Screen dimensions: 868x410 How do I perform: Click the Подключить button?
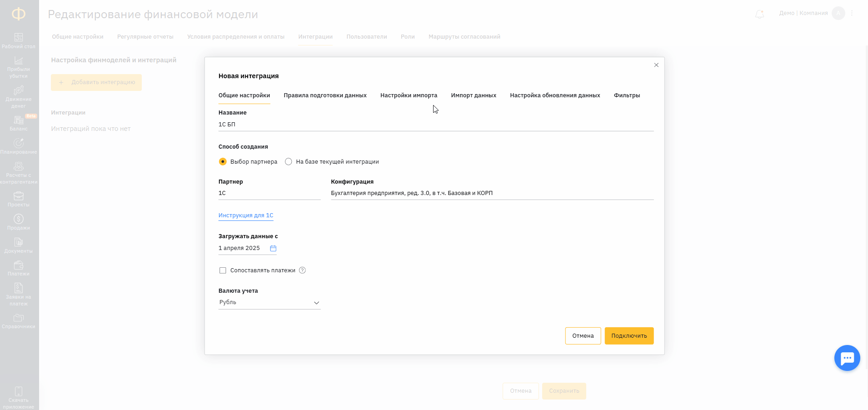pos(629,336)
